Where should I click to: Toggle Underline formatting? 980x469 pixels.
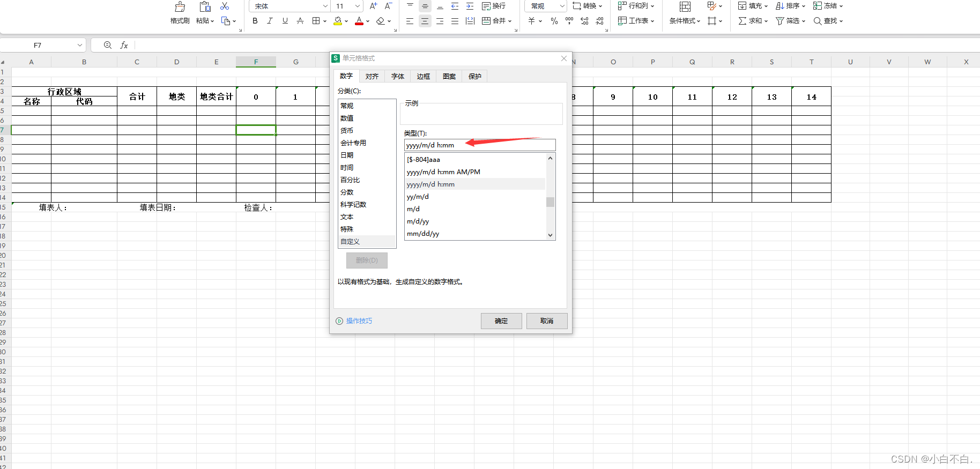click(285, 21)
